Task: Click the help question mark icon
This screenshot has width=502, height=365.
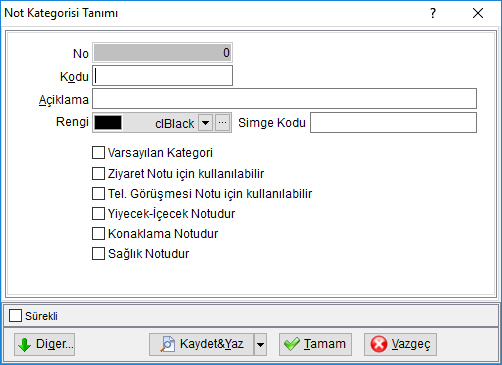Action: tap(433, 13)
